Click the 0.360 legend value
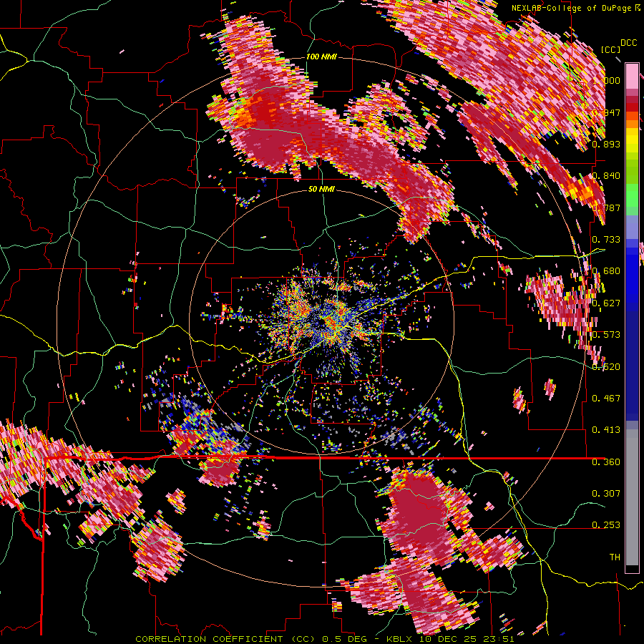644x644 pixels. click(606, 462)
